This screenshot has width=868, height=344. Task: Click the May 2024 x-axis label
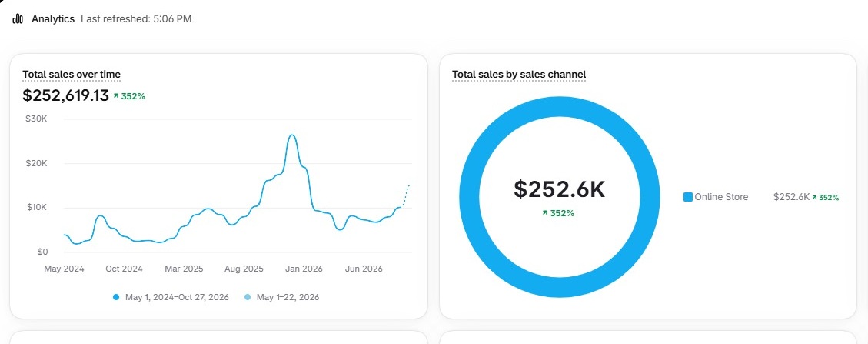pos(65,269)
